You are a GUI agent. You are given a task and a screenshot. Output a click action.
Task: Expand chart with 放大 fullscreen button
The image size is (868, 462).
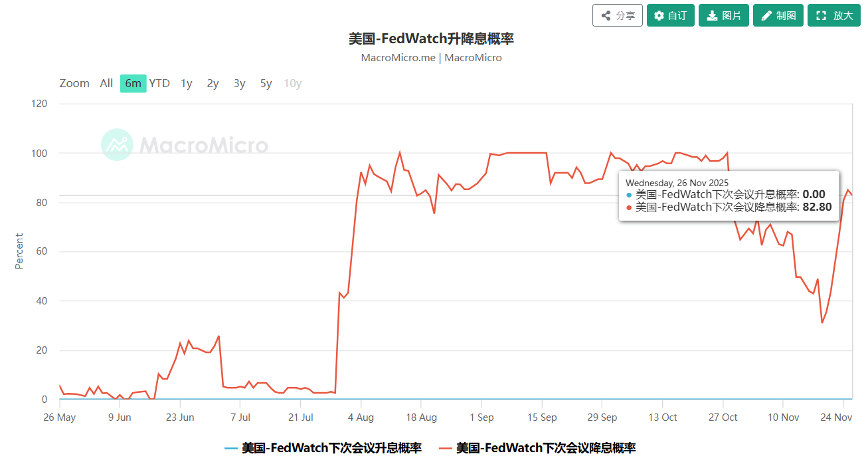(833, 15)
